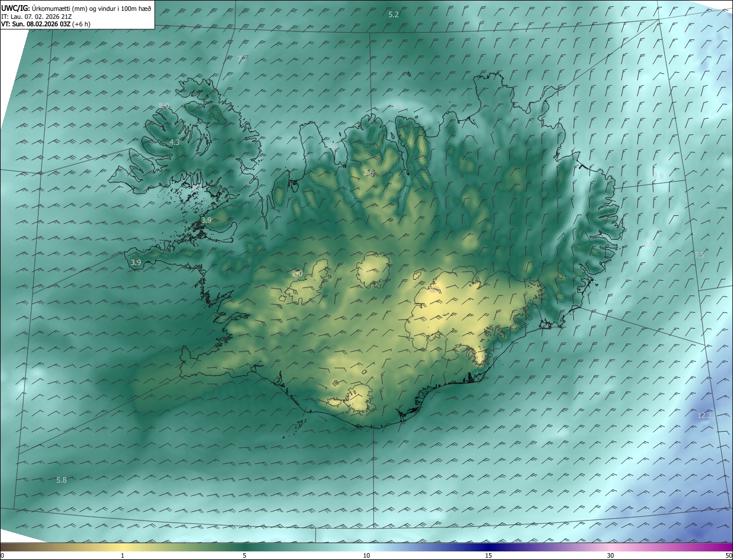Click the 2.0 value label near glacier

click(x=297, y=273)
